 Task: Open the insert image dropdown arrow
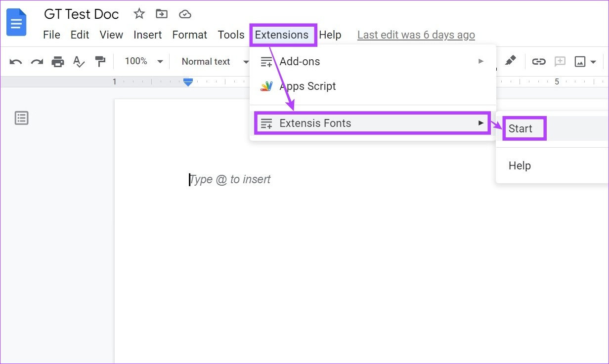pos(593,62)
